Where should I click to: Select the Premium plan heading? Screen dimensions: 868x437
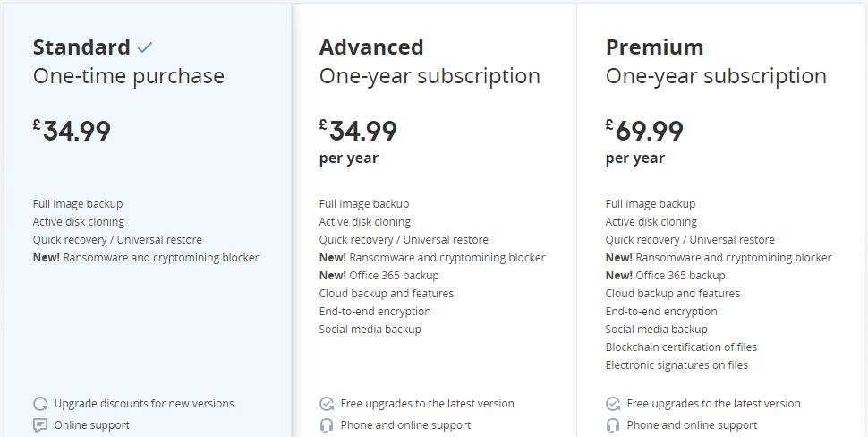(x=654, y=47)
